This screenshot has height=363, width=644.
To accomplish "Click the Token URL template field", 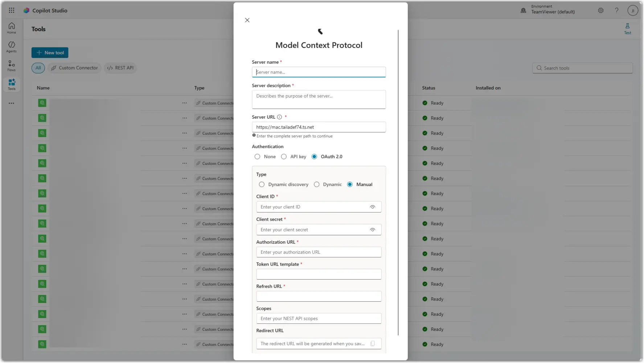I will [319, 274].
